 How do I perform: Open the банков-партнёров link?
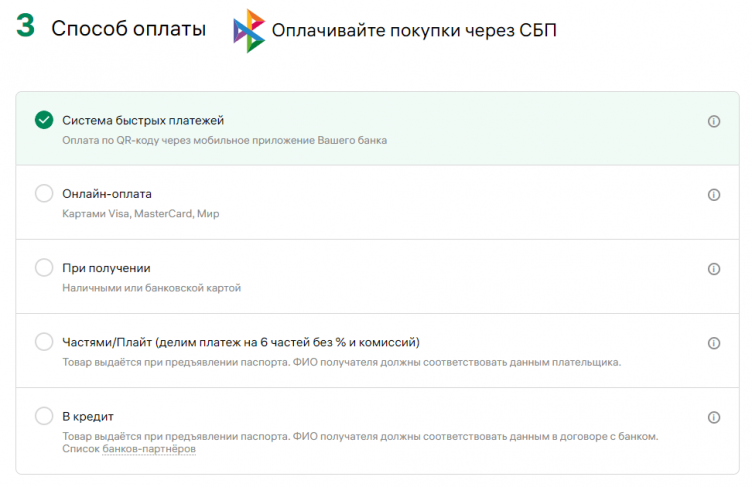pos(149,449)
